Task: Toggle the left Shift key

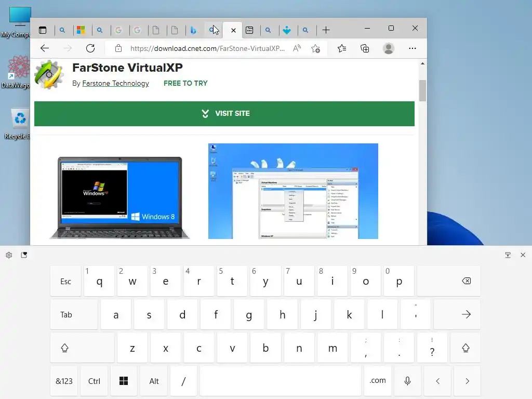Action: click(82, 348)
